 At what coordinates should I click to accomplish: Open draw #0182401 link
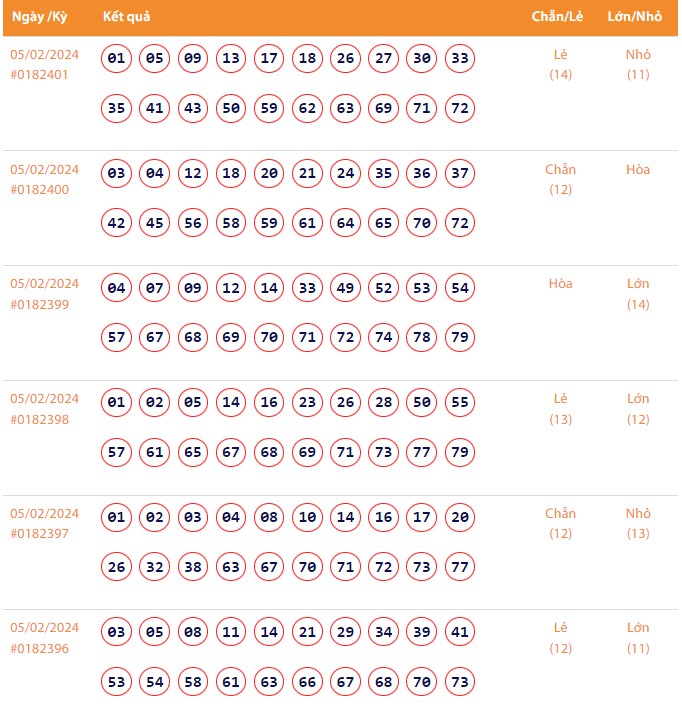point(39,75)
